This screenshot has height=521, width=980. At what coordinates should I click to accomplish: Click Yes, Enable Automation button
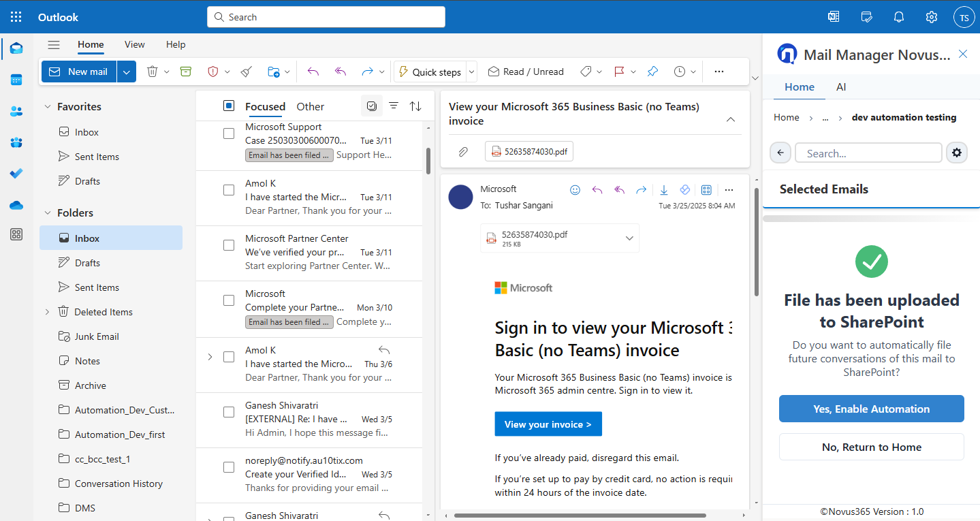[x=872, y=409]
